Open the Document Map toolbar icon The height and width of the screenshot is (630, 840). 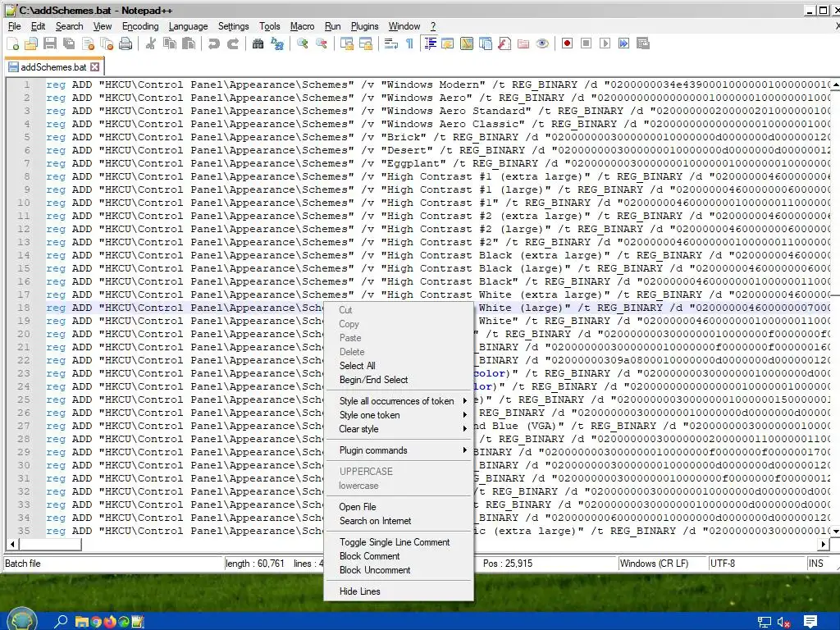[467, 44]
